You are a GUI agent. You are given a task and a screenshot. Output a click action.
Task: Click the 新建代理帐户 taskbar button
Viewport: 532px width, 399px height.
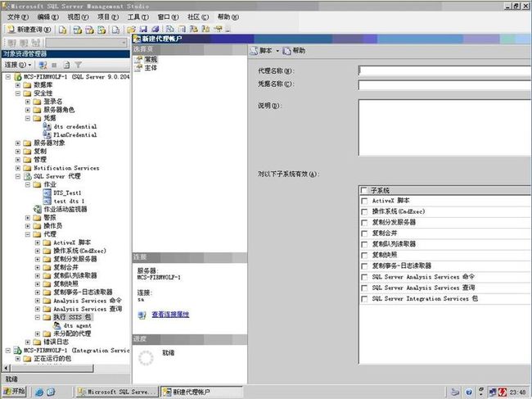201,392
